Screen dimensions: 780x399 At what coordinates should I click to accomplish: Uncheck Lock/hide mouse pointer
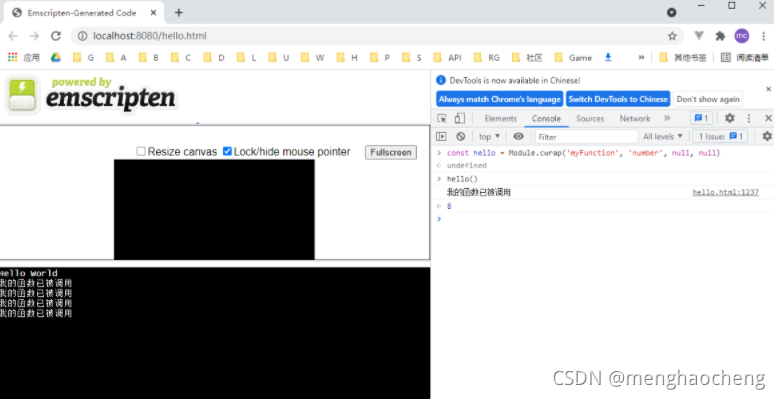tap(227, 151)
